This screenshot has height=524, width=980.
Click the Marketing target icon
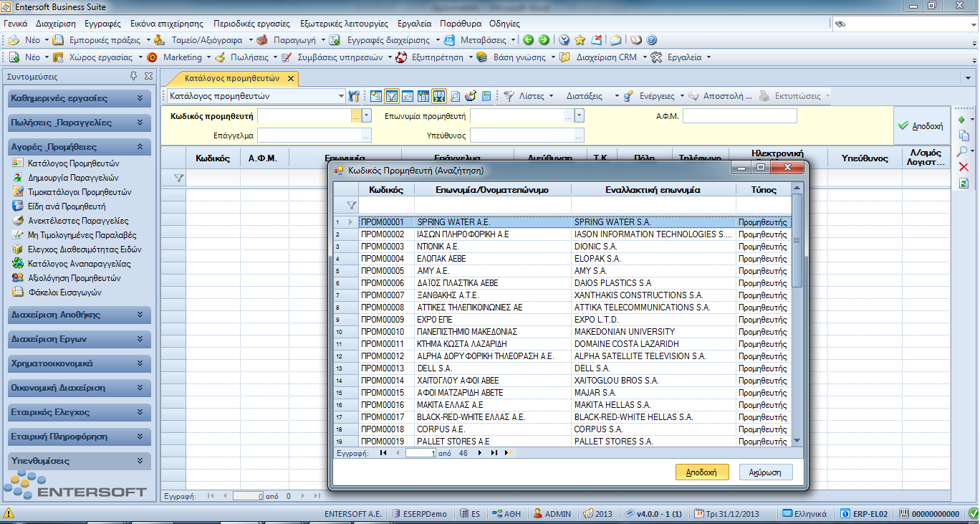[x=152, y=57]
